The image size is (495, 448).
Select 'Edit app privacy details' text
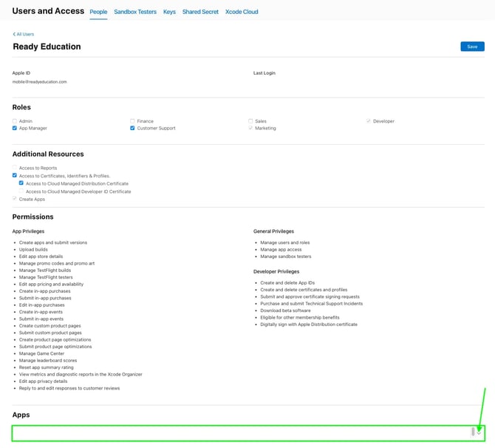point(44,381)
